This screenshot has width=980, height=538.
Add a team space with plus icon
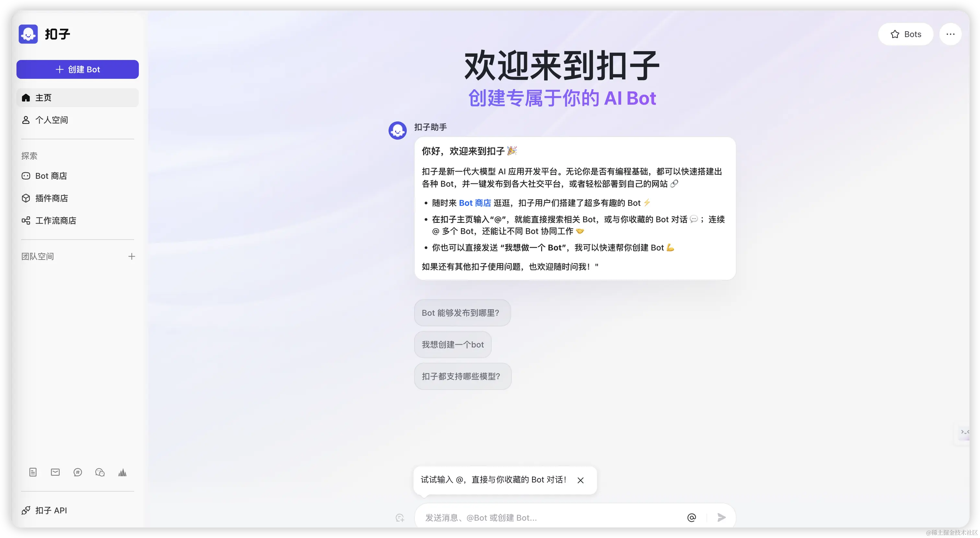click(x=132, y=257)
